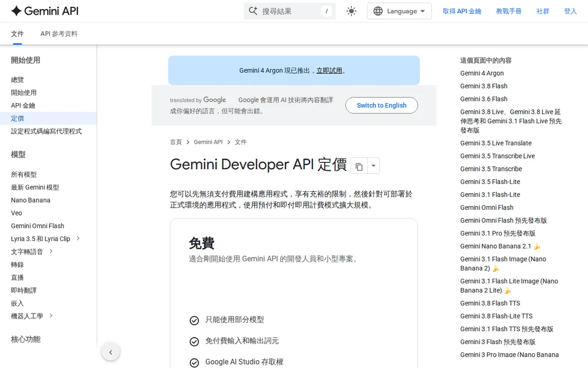This screenshot has height=368, width=588.
Task: Open 總覽 in the sidebar
Action: tap(17, 79)
